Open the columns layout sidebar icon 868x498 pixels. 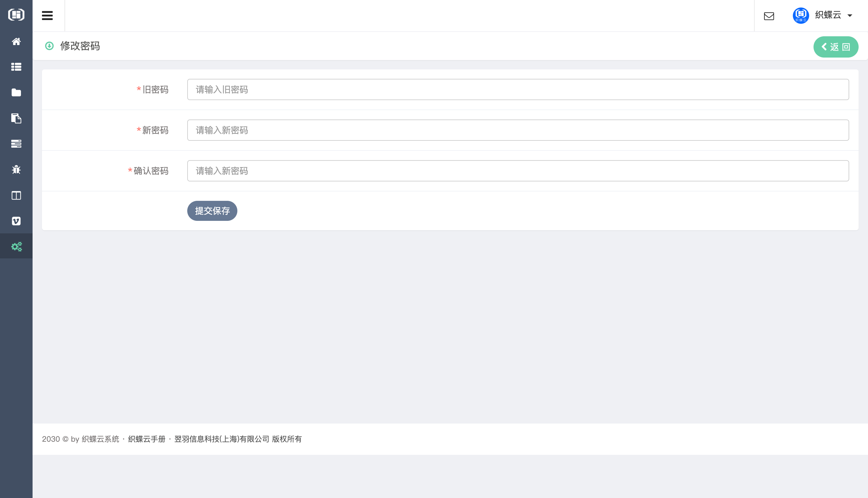pos(16,195)
